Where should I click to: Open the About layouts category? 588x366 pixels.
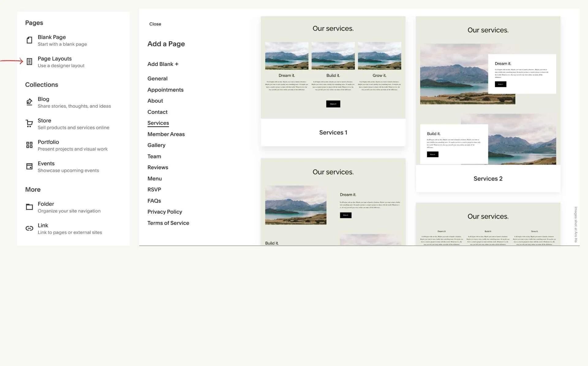coord(155,101)
